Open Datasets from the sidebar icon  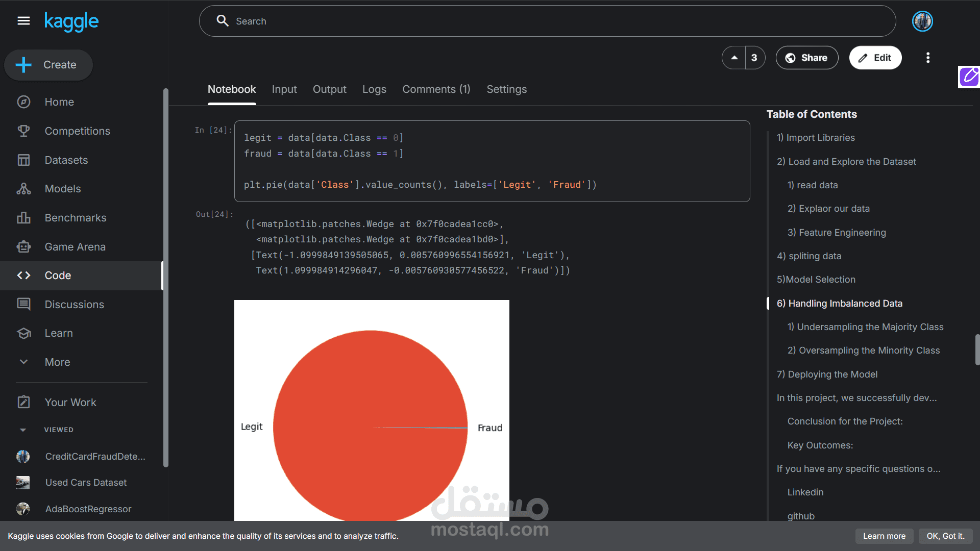tap(23, 160)
